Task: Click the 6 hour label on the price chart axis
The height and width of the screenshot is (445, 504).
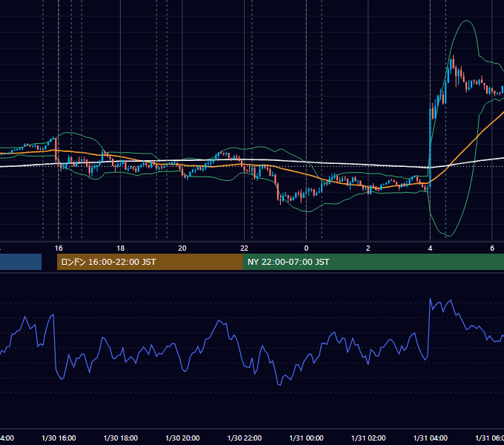Action: (492, 248)
